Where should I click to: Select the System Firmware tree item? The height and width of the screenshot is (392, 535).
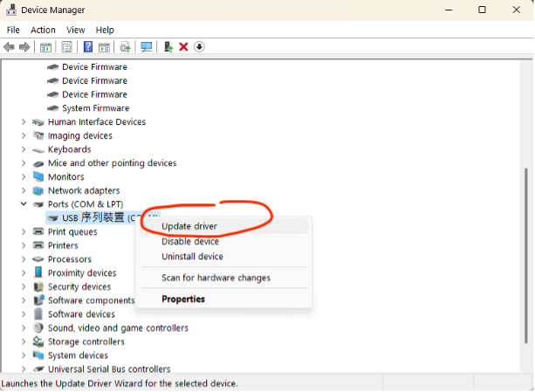pyautogui.click(x=95, y=108)
